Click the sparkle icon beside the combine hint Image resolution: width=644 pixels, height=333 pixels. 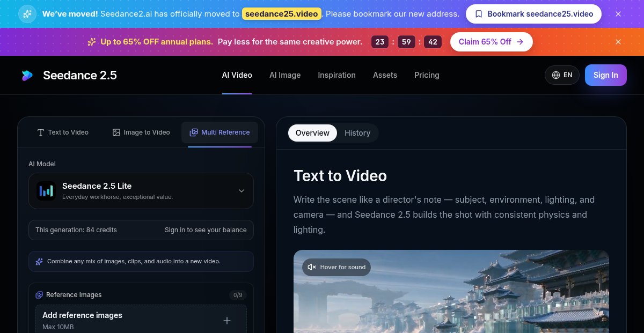(x=39, y=262)
